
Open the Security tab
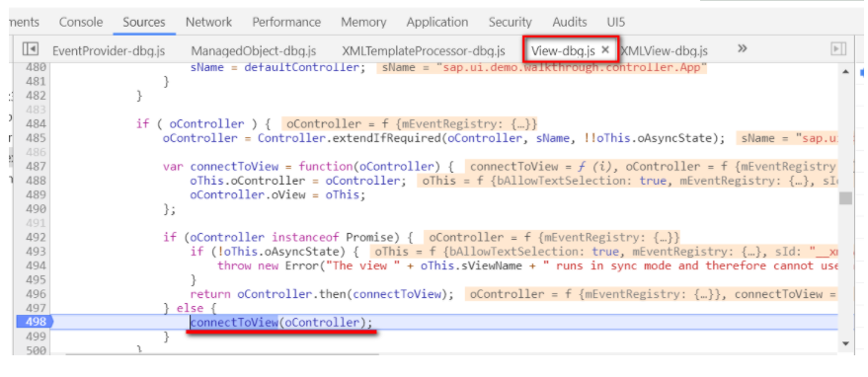tap(510, 22)
